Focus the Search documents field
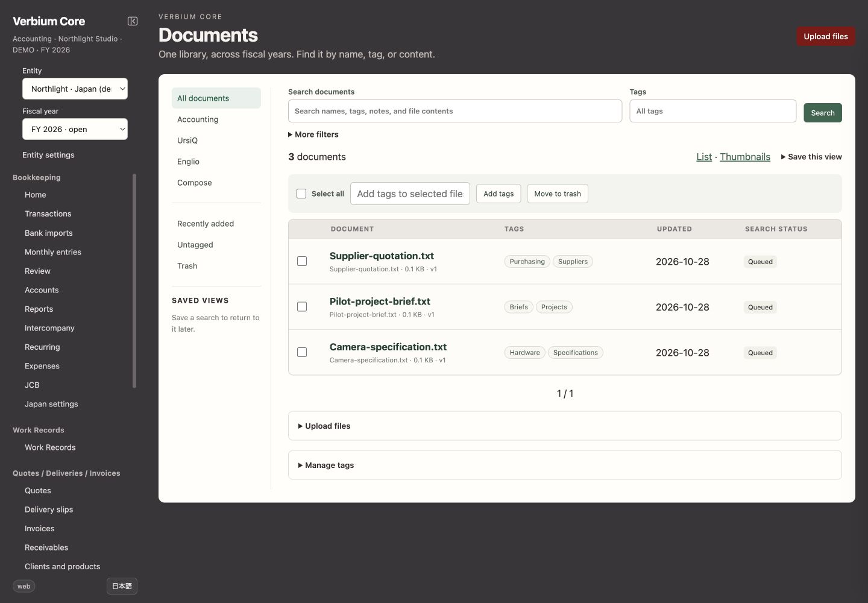Screen dimensions: 868x603 click(x=455, y=111)
